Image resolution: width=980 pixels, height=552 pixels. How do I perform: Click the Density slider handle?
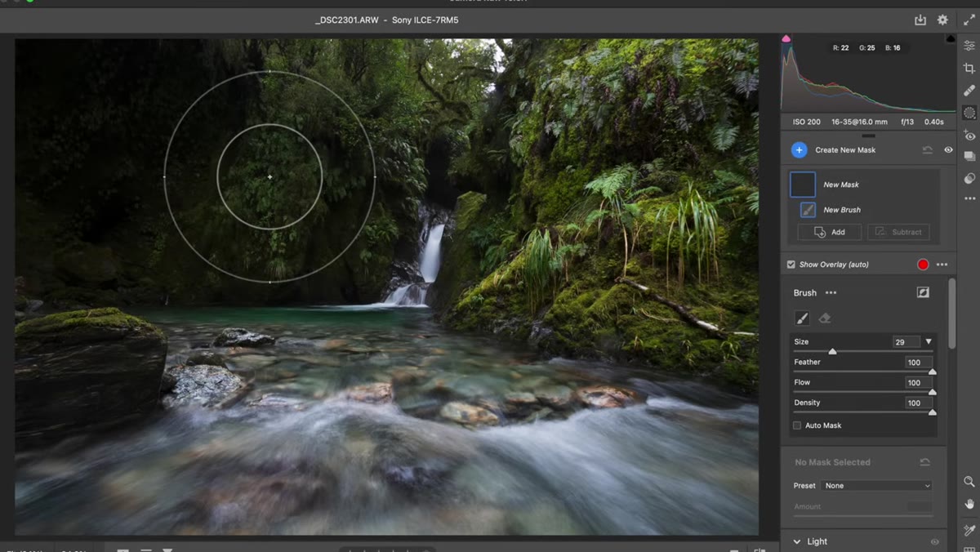point(932,412)
